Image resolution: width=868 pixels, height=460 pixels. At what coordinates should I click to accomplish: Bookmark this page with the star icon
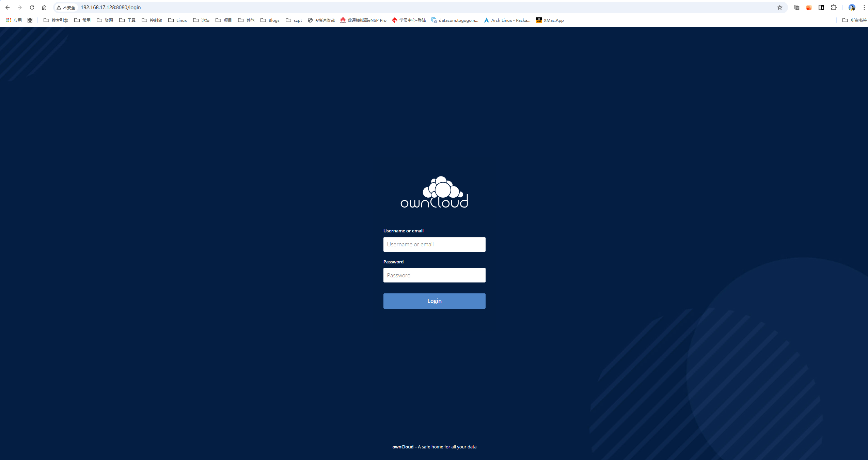coord(780,7)
